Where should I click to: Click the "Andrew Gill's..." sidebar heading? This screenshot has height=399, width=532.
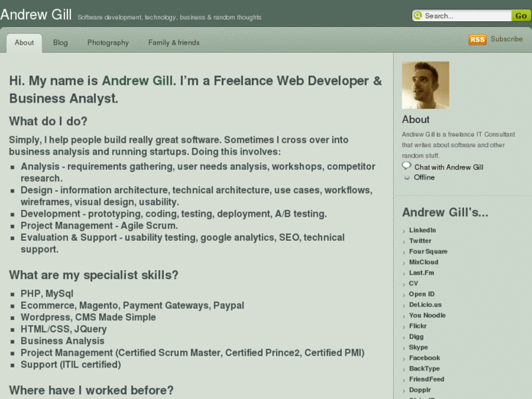445,212
